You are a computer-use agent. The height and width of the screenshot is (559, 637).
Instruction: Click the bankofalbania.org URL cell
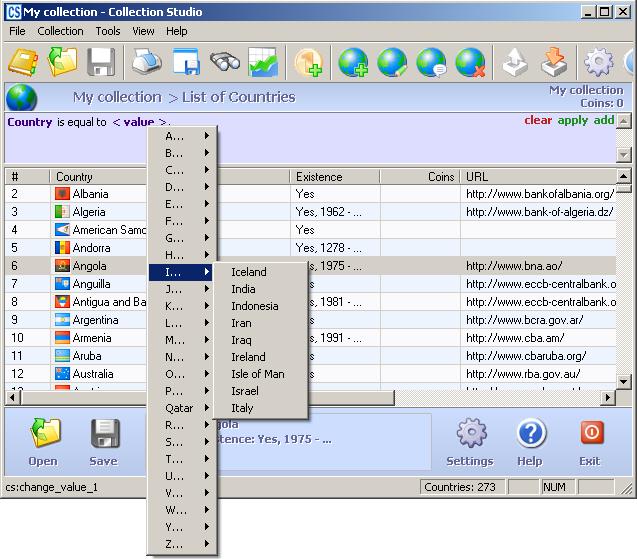pos(540,194)
